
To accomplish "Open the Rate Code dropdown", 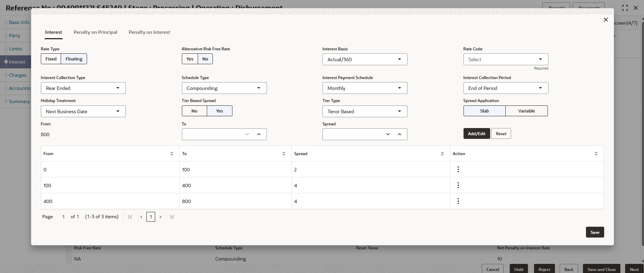I will (506, 59).
